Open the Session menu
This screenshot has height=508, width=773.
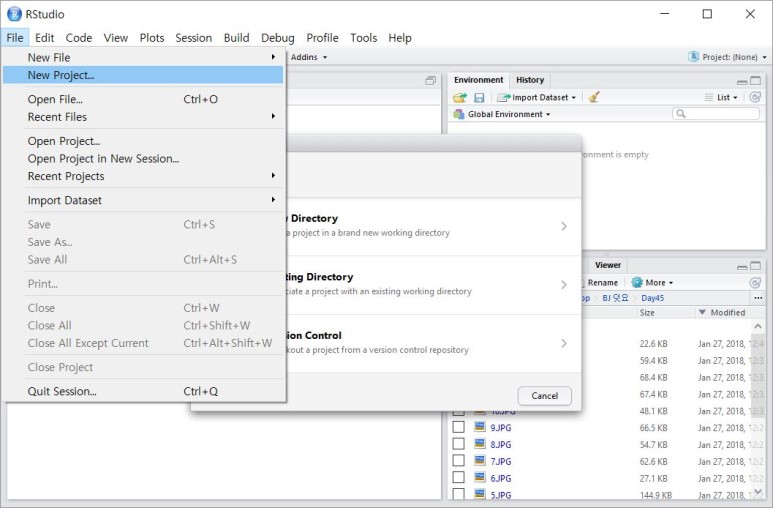tap(193, 37)
